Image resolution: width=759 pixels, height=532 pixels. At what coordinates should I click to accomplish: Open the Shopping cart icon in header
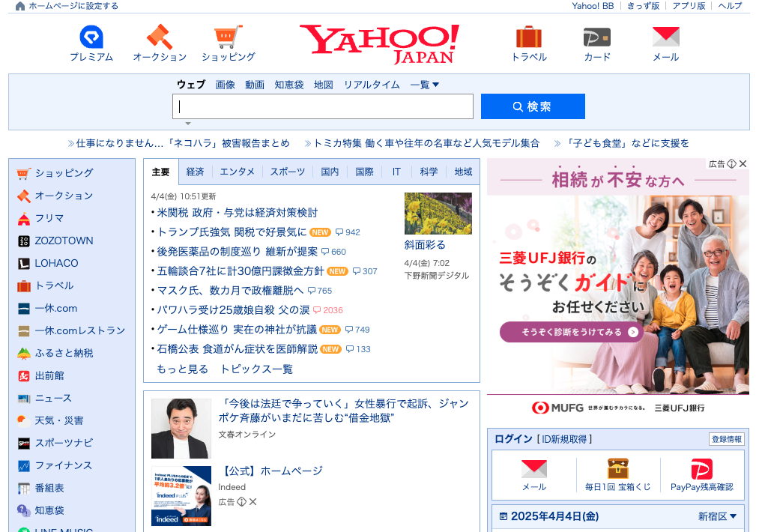tap(228, 37)
